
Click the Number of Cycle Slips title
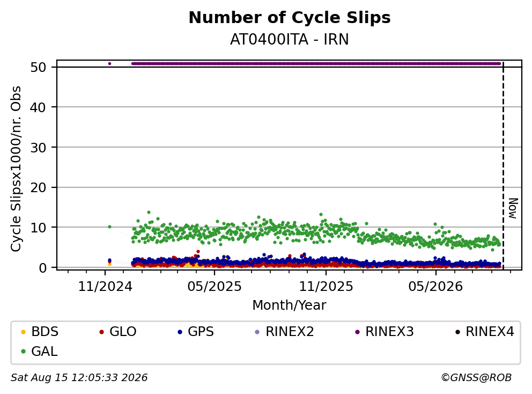click(290, 18)
